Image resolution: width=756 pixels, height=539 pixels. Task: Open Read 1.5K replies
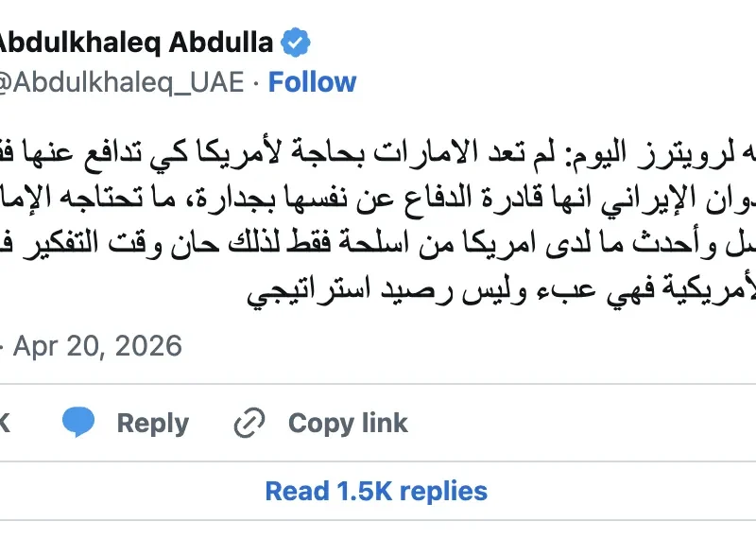pos(376,492)
